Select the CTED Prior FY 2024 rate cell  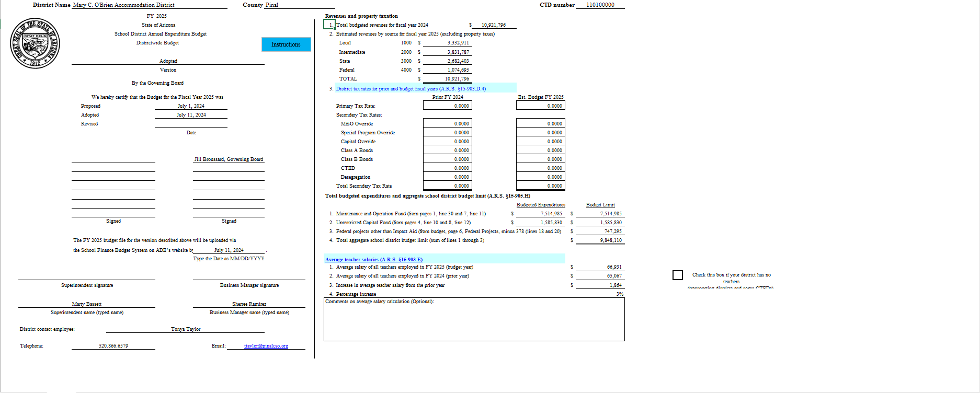447,168
